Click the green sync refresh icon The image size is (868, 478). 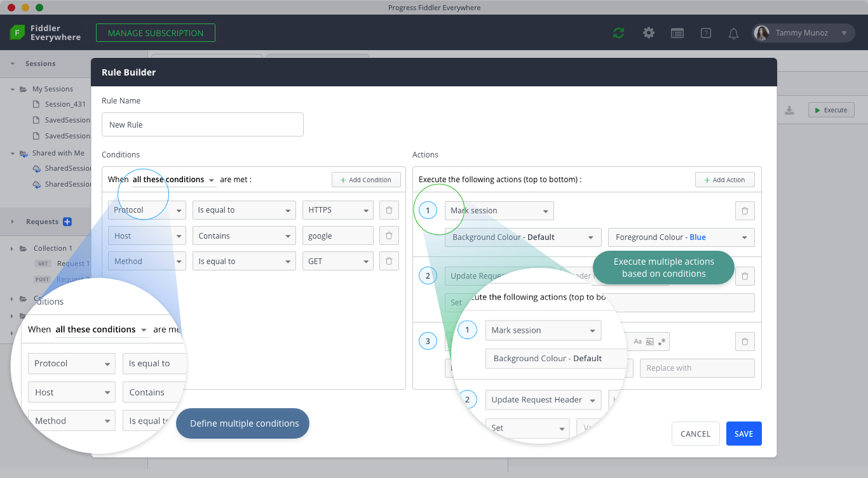click(618, 33)
